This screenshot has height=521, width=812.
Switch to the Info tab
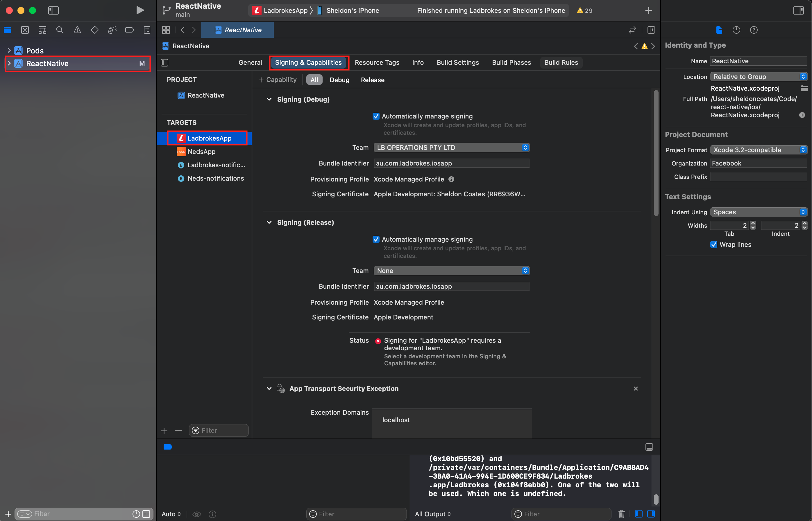coord(418,63)
